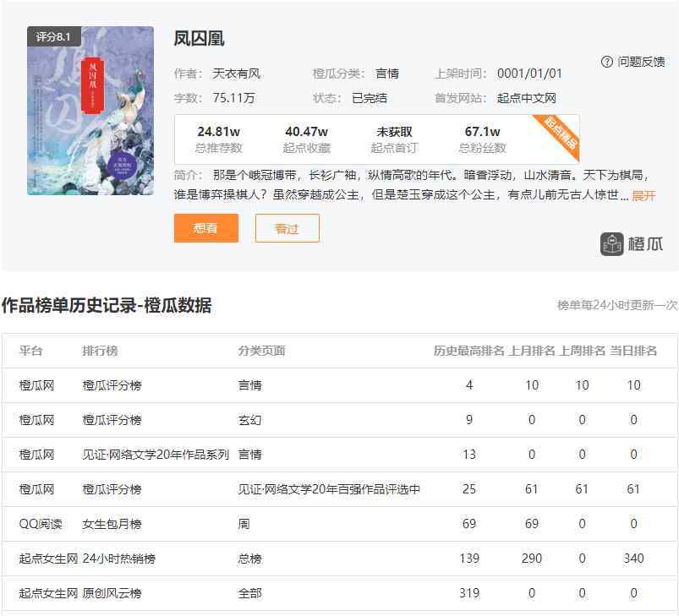Click 24小时热销榜 ranking name
This screenshot has height=616, width=679.
pyautogui.click(x=118, y=559)
